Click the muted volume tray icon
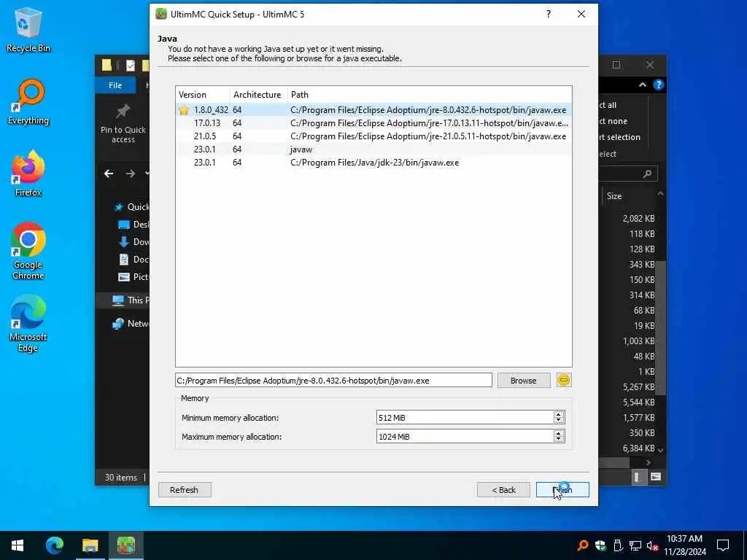747x560 pixels. (x=652, y=545)
